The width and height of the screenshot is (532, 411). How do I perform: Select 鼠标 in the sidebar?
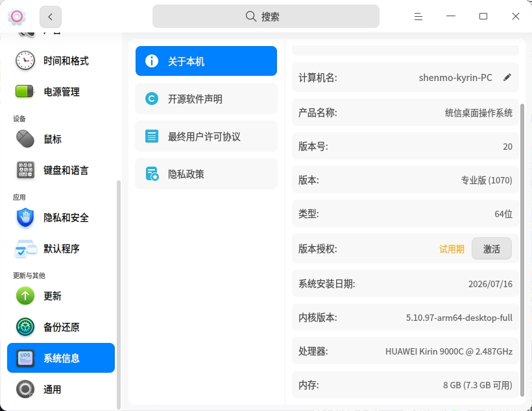(x=61, y=139)
